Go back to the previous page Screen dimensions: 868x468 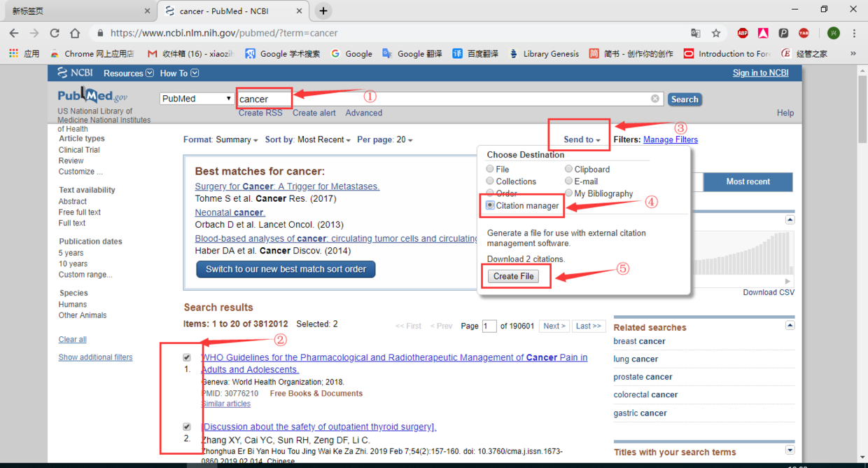14,33
